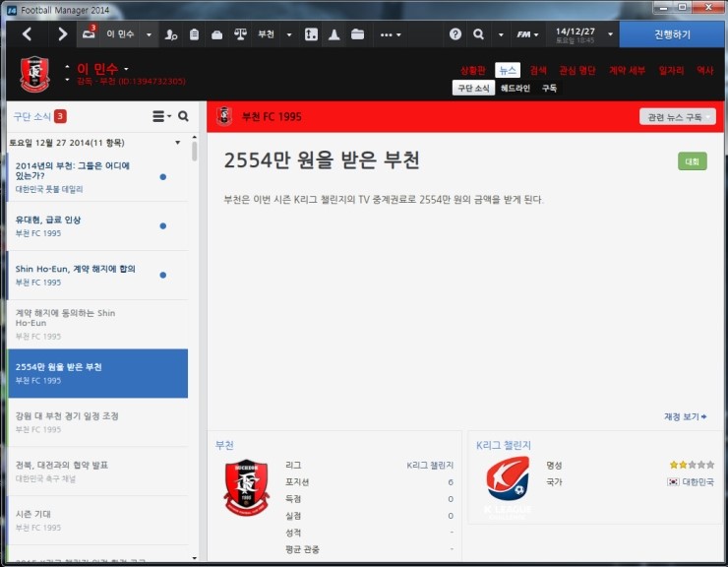
Task: Open news 강원 대 부천 경기 일정 조정
Action: pos(97,422)
